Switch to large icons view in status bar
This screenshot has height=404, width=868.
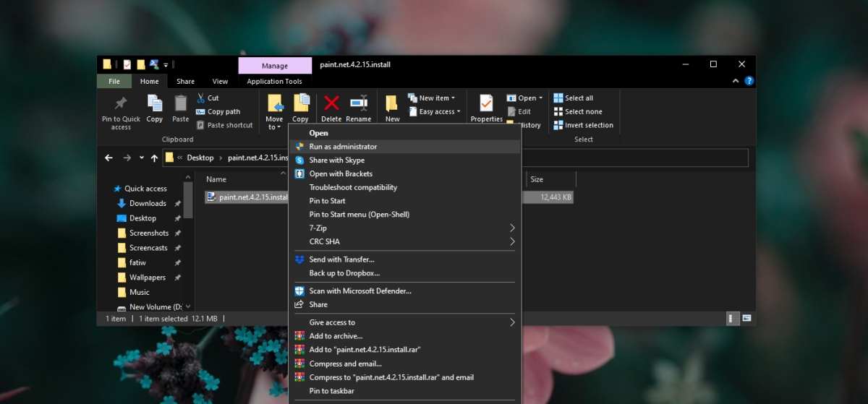point(746,318)
